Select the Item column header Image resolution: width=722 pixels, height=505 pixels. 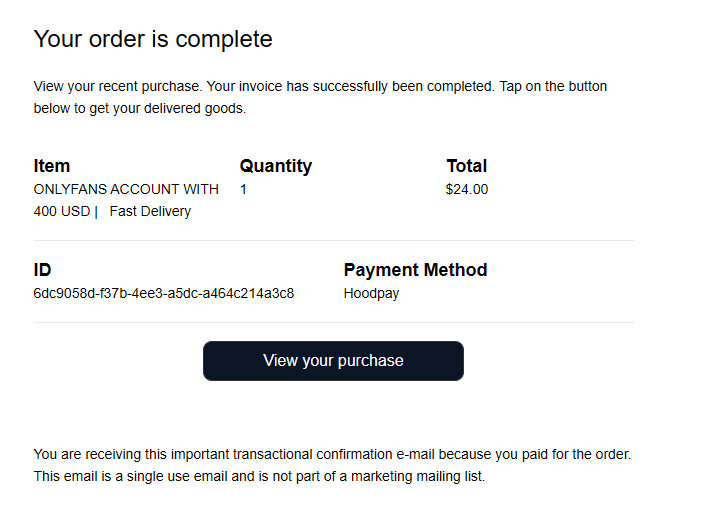(x=52, y=166)
